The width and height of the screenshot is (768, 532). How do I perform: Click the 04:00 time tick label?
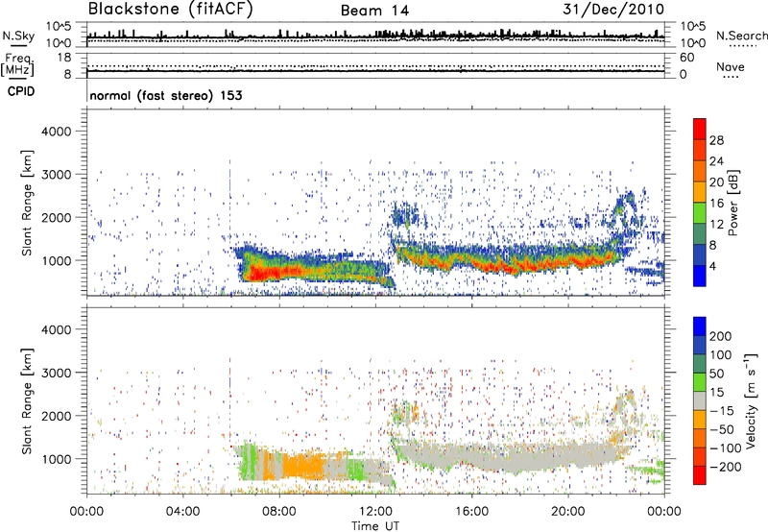point(182,512)
